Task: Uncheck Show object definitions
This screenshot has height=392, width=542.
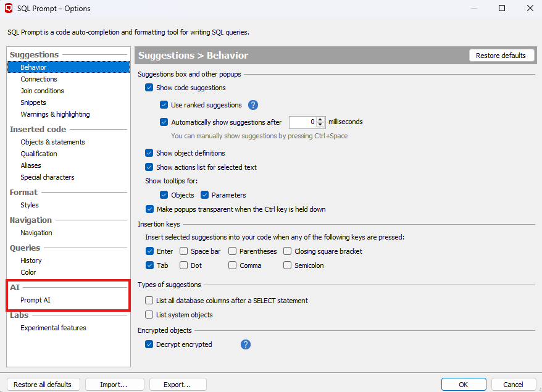Action: [149, 153]
